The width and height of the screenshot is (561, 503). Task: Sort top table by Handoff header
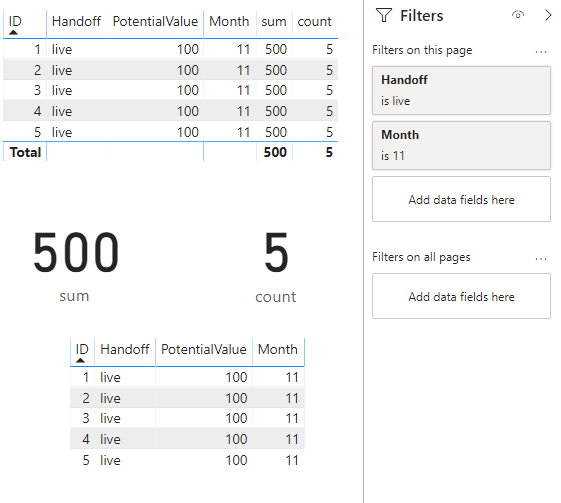76,21
